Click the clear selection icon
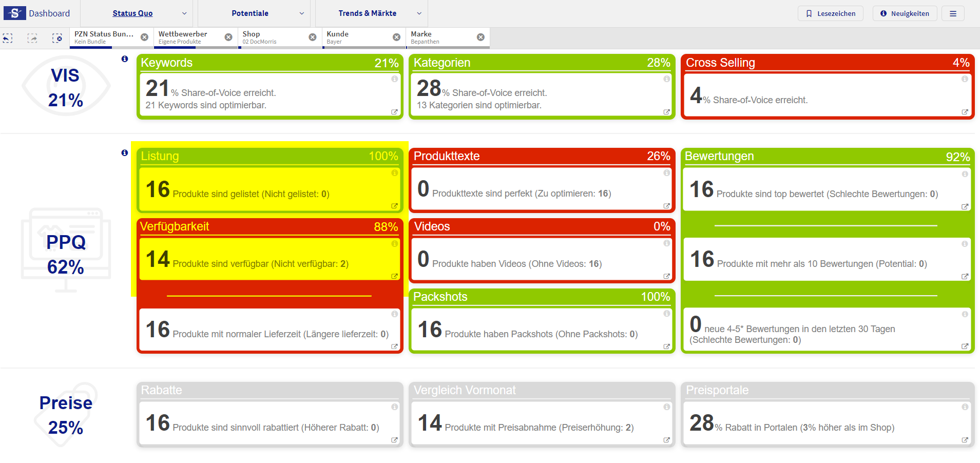This screenshot has height=463, width=980. [57, 38]
